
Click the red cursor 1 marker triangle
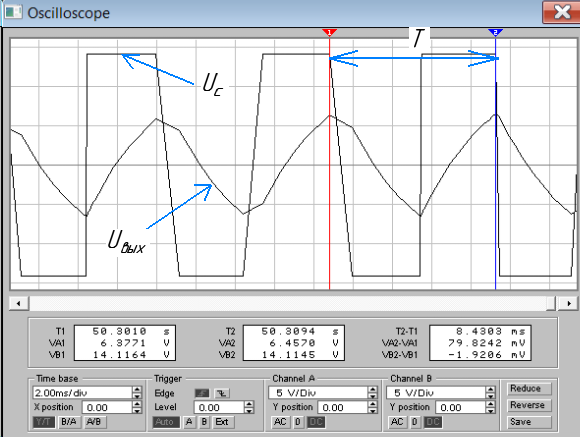pyautogui.click(x=329, y=33)
